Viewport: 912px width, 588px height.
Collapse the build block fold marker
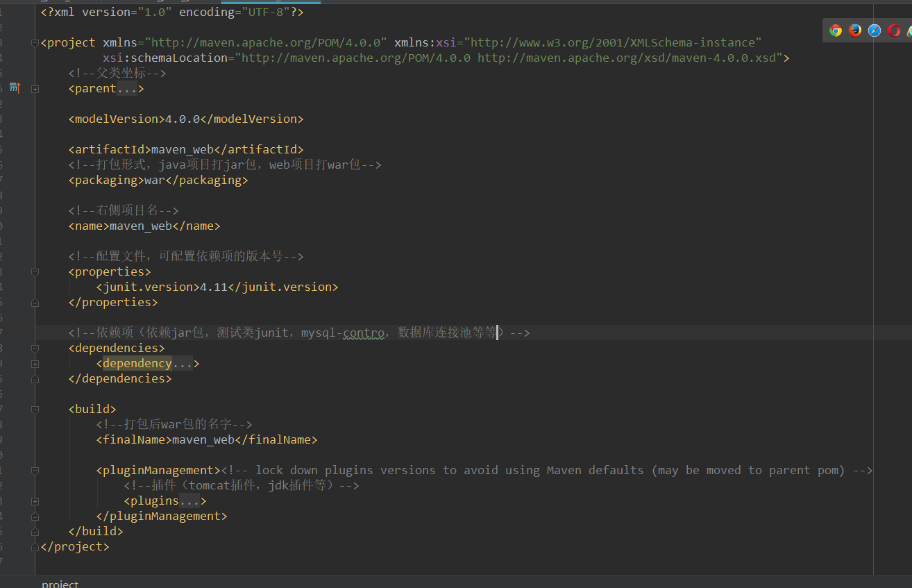click(x=35, y=410)
